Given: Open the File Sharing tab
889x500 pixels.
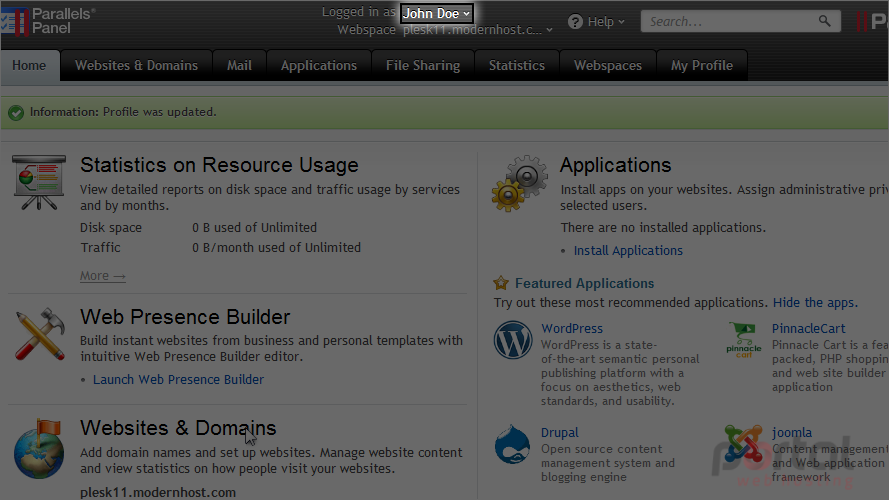Looking at the screenshot, I should (x=423, y=65).
